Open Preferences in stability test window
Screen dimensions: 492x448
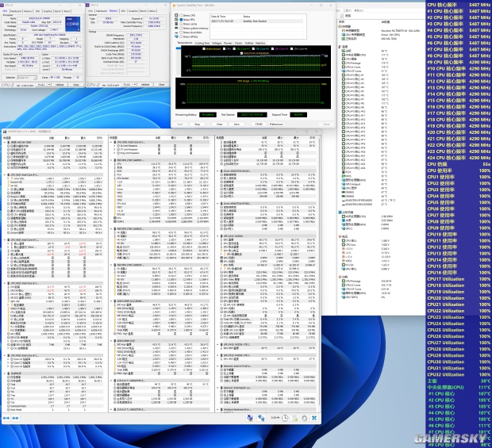276,124
